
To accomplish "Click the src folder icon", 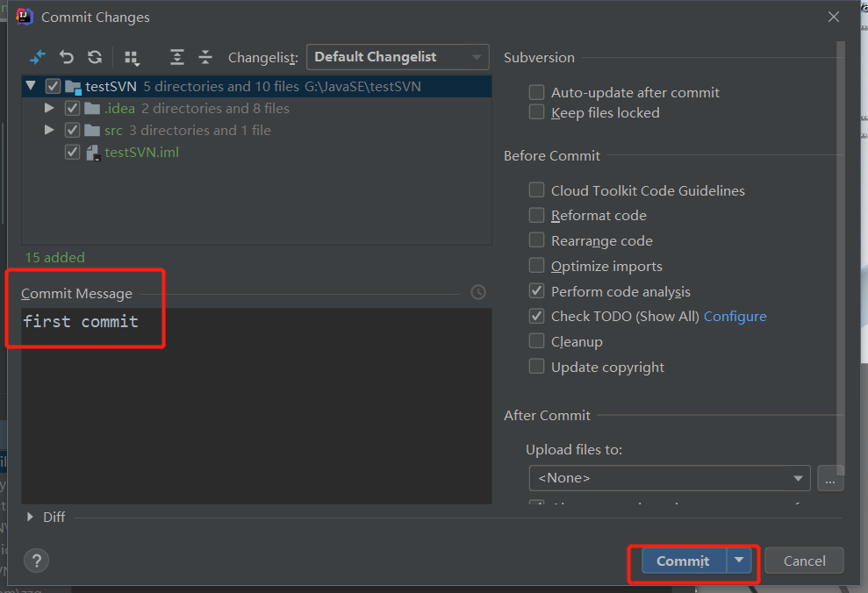I will 92,131.
